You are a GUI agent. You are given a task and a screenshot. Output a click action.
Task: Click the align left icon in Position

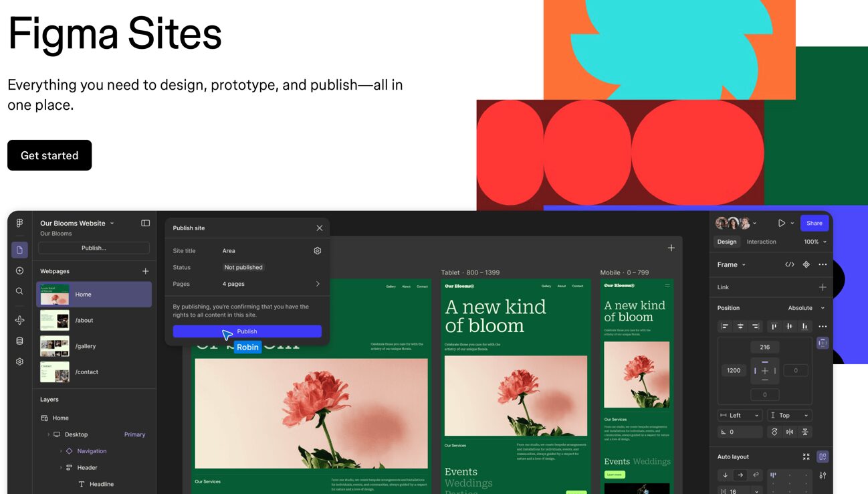[725, 327]
